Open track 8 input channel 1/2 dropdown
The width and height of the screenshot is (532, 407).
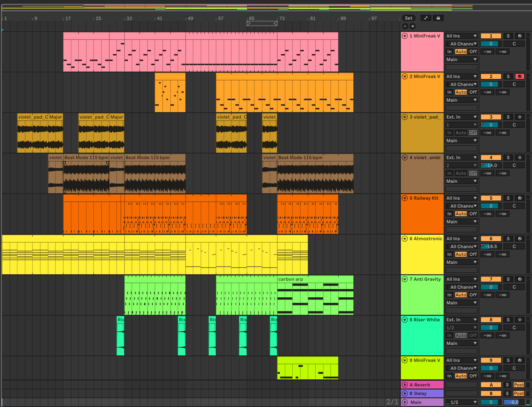coord(461,328)
